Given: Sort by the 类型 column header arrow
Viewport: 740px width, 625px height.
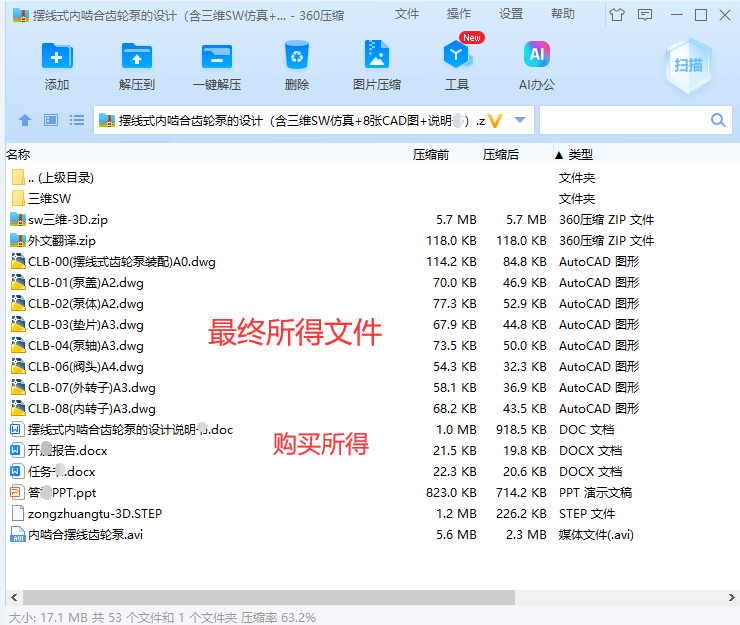Looking at the screenshot, I should click(559, 155).
